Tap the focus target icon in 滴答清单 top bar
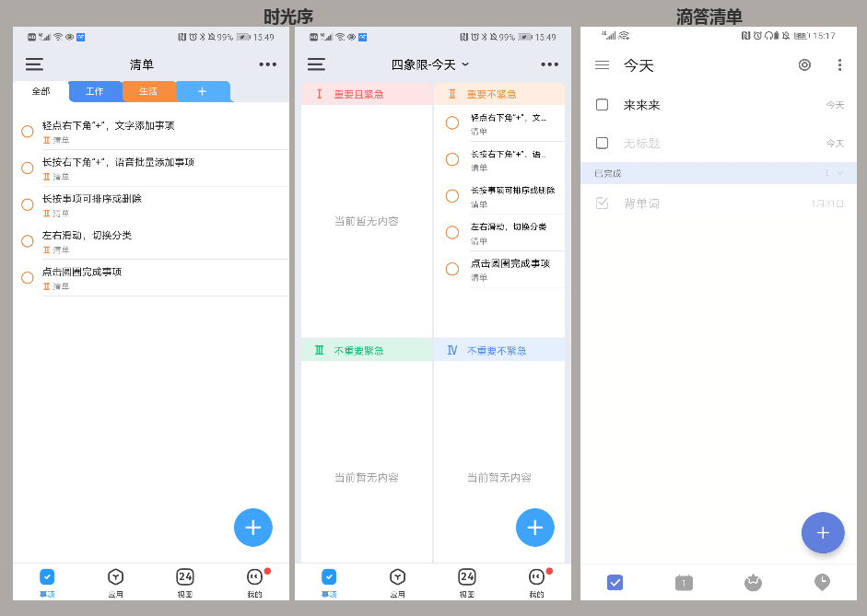This screenshot has height=616, width=867. click(804, 64)
